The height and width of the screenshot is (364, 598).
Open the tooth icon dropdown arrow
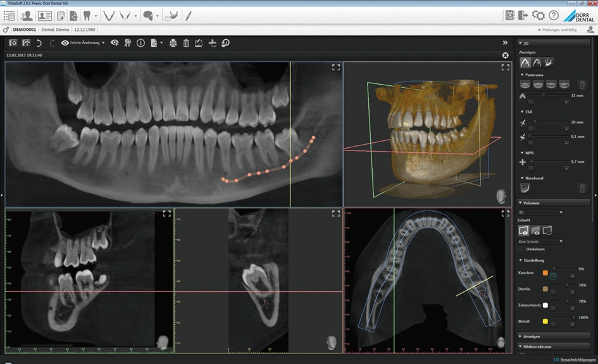point(96,16)
